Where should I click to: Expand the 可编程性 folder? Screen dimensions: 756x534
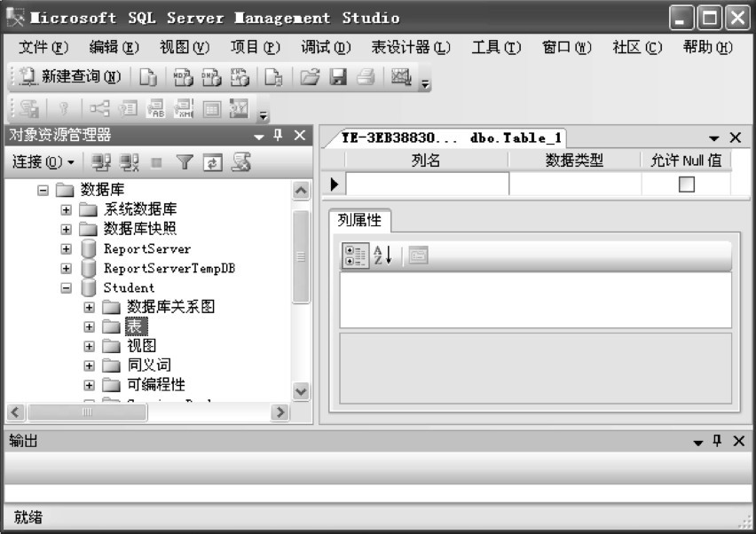(90, 385)
